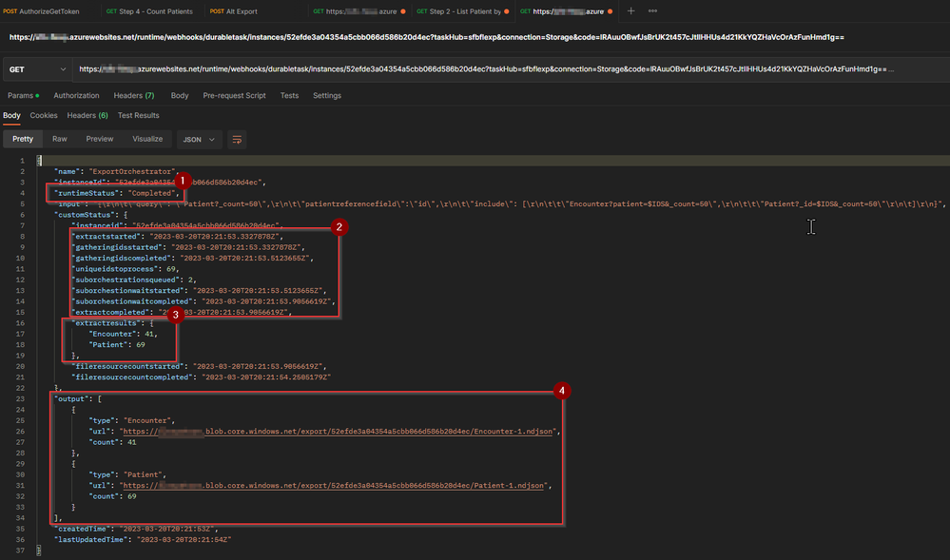Click the "lastUpdatedTime" key
950x560 pixels.
90,540
